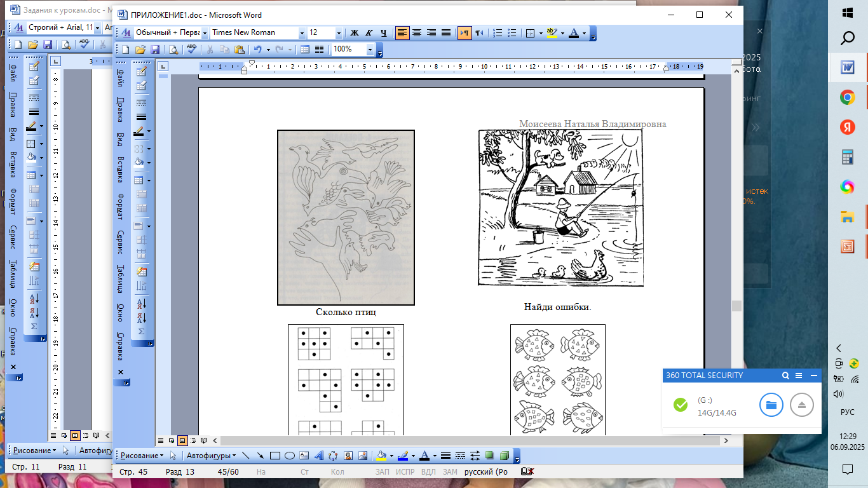Expand the font size 12 dropdown

(x=339, y=33)
